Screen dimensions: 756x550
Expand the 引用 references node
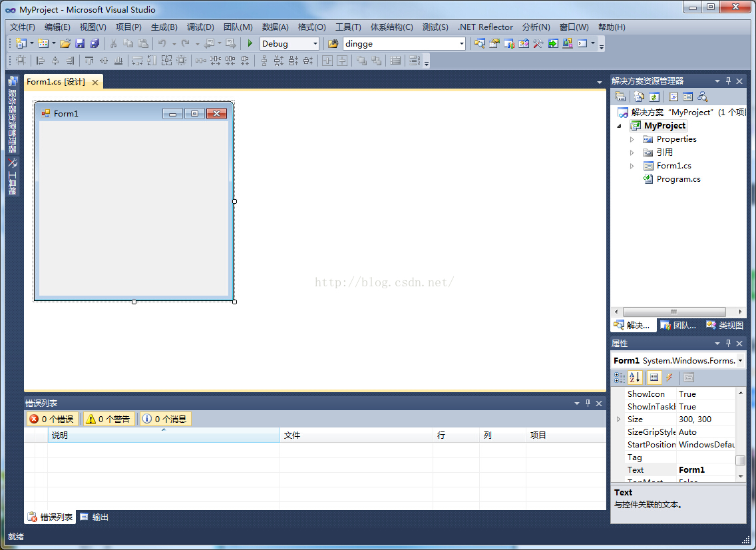(x=632, y=152)
